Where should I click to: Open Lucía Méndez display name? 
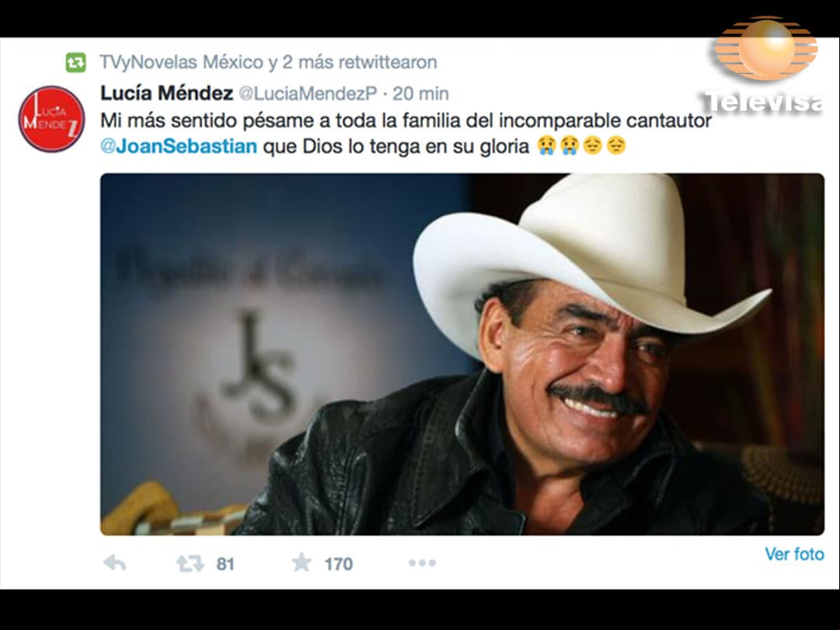click(166, 93)
